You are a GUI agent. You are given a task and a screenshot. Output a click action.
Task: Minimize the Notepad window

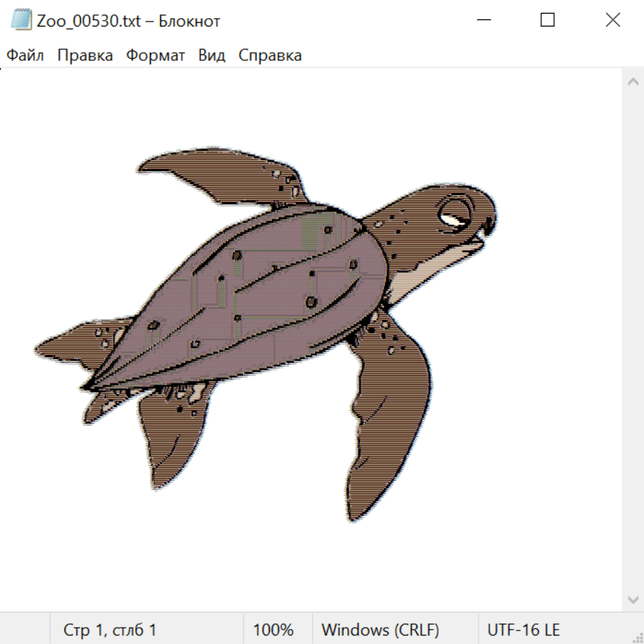(x=482, y=20)
